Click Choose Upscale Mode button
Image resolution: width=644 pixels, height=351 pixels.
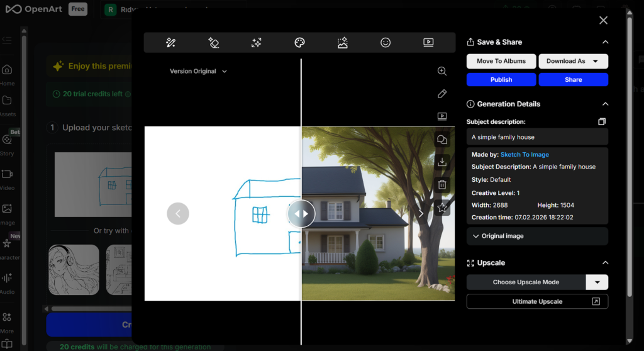526,282
